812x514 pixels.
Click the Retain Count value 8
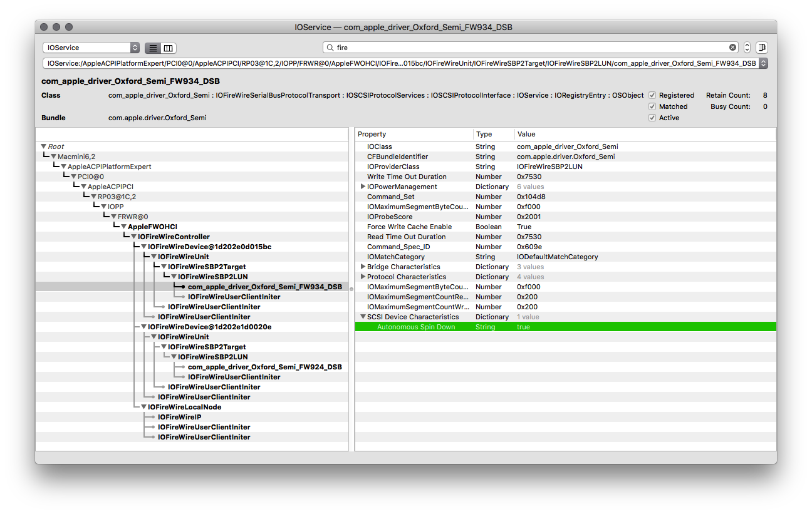tap(765, 95)
